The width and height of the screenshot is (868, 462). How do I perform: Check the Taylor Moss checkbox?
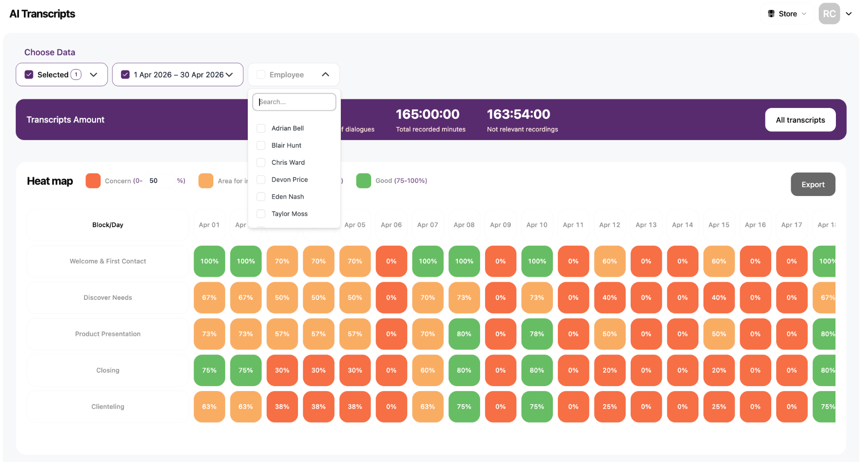tap(261, 214)
